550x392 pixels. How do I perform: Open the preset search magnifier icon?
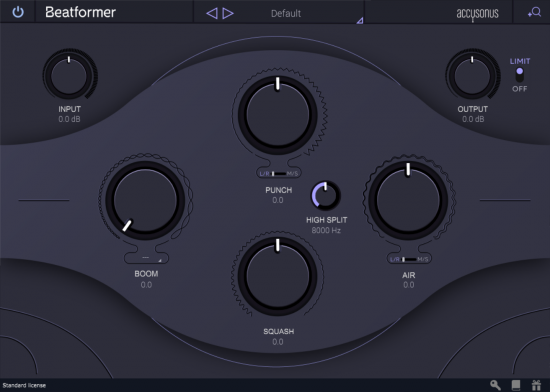(534, 12)
